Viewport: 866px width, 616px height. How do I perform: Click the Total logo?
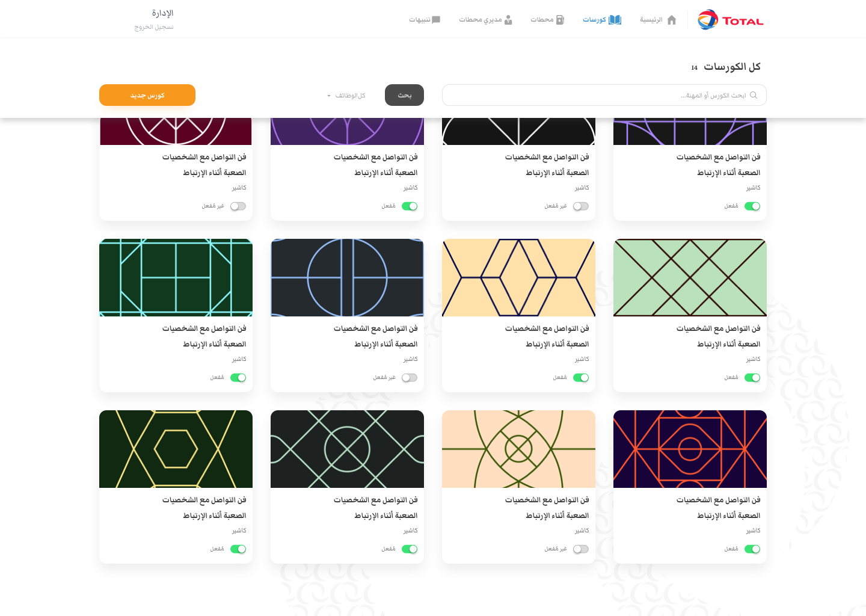tap(730, 20)
